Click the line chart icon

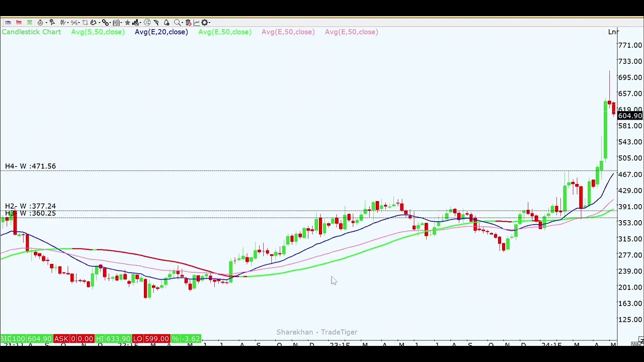196,22
